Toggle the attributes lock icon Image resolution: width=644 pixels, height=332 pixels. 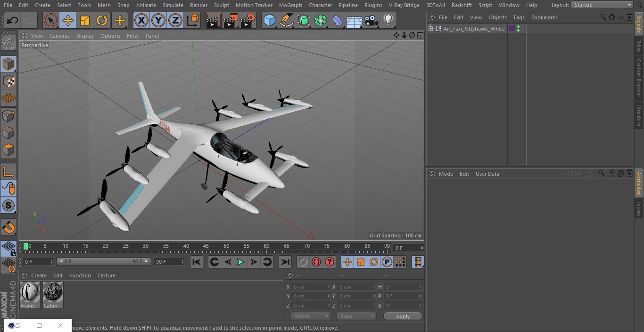tap(612, 173)
